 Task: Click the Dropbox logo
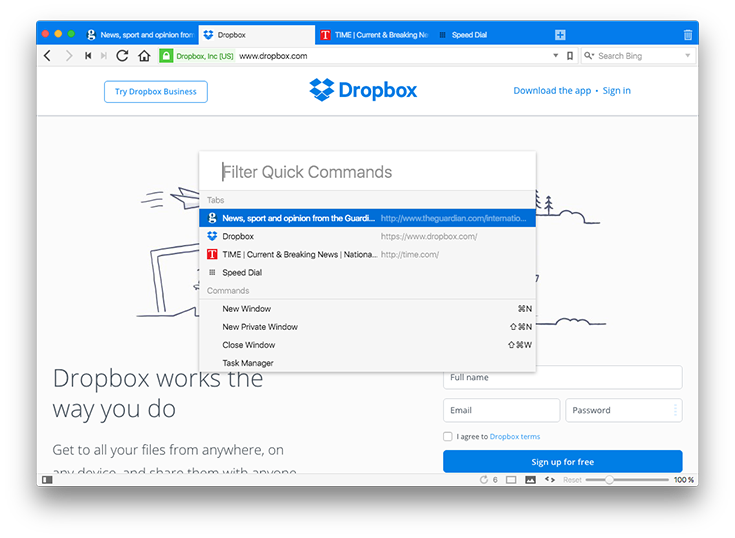(x=363, y=90)
